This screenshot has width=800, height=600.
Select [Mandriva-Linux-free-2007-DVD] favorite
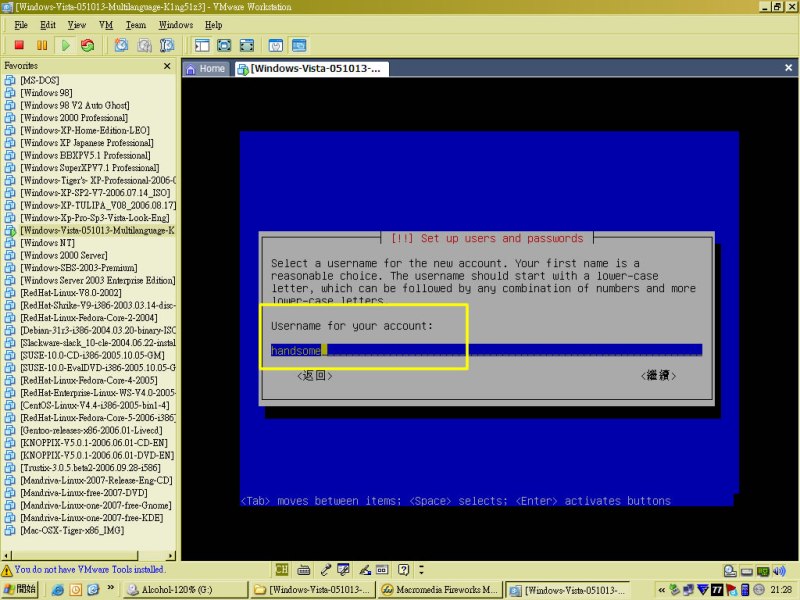tap(84, 493)
